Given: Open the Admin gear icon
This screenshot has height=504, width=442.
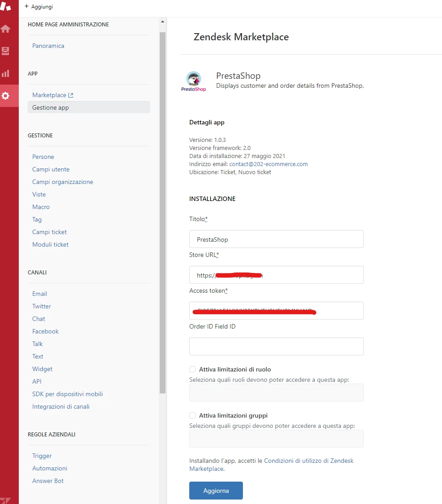Looking at the screenshot, I should (5, 96).
